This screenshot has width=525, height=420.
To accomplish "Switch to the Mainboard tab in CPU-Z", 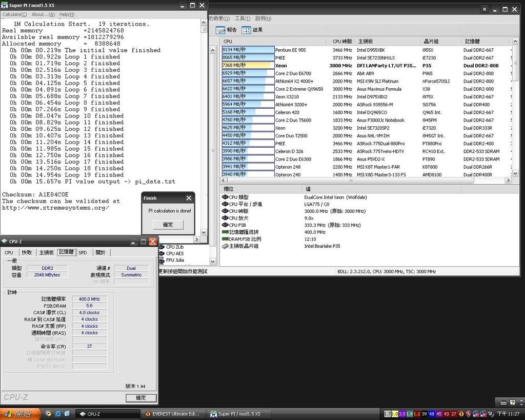I will (x=46, y=252).
